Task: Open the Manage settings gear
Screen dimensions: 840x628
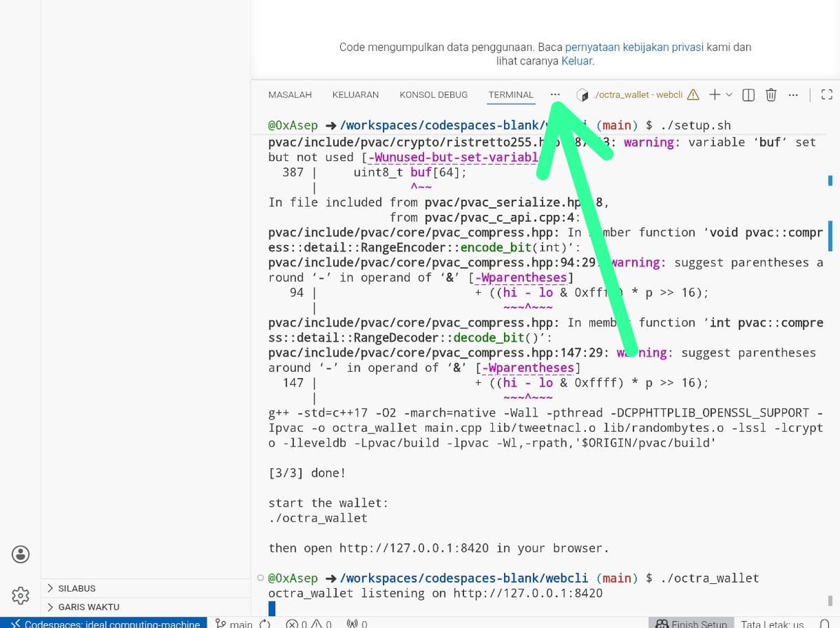Action: pyautogui.click(x=20, y=596)
